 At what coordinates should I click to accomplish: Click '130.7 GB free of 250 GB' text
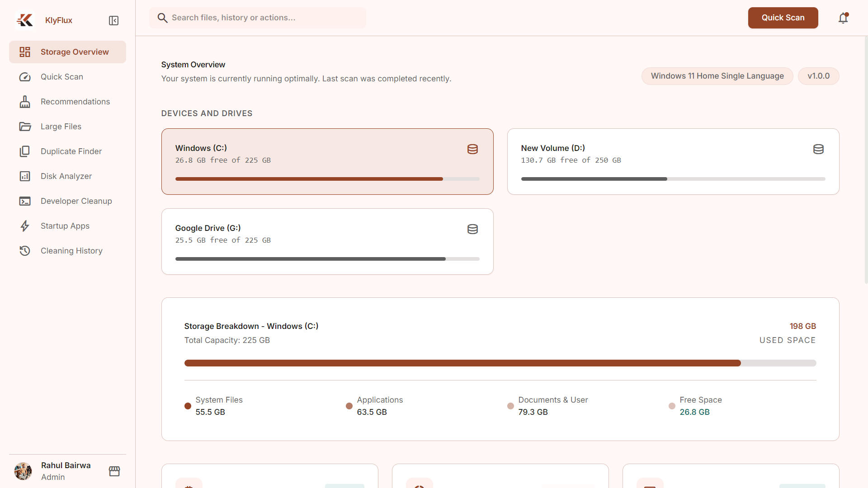(x=571, y=160)
